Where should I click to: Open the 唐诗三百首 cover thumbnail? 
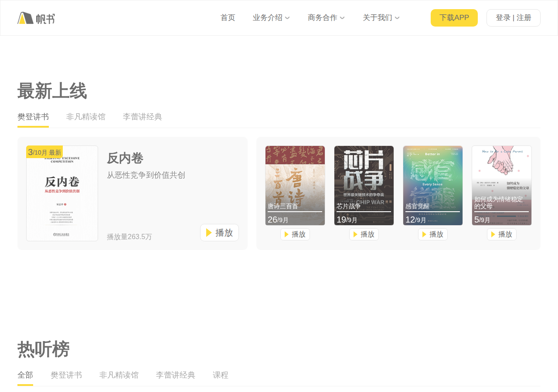[x=295, y=186]
